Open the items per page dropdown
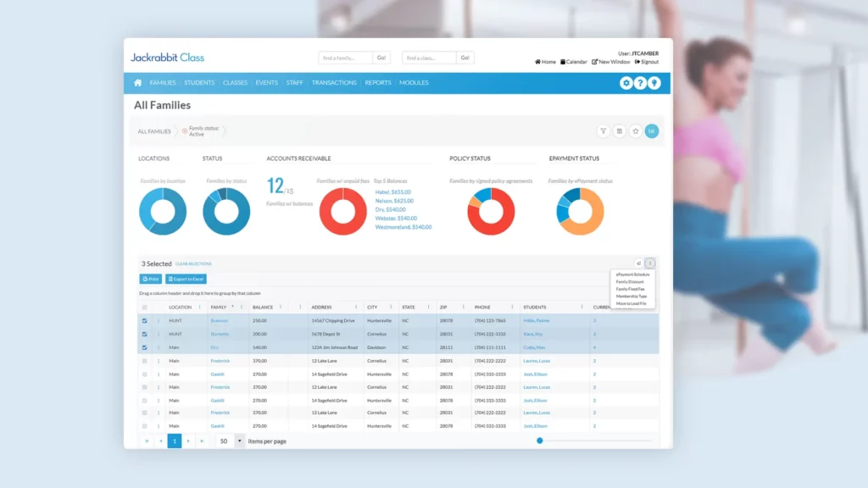This screenshot has width=868, height=488. [x=239, y=441]
